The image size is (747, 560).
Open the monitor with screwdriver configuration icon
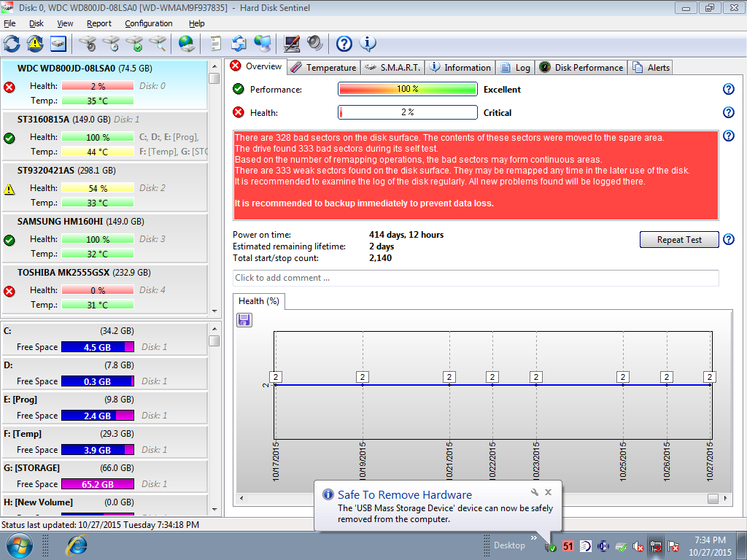(292, 44)
